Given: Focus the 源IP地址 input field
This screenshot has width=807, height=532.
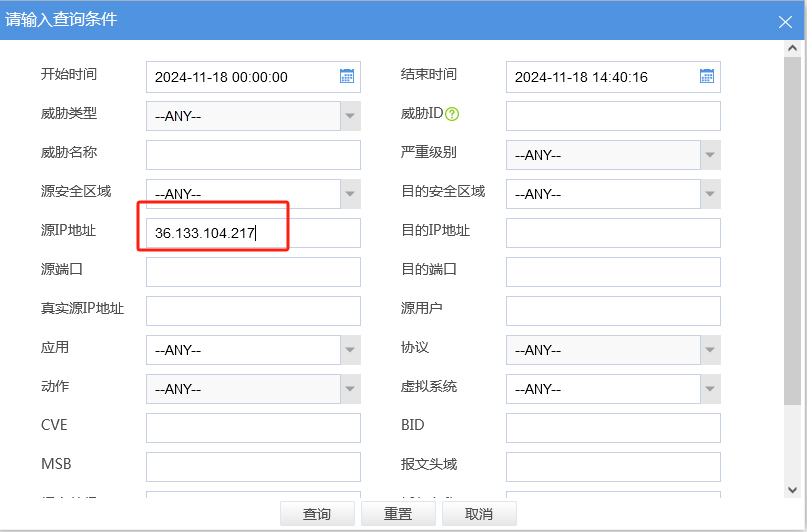Looking at the screenshot, I should 253,233.
